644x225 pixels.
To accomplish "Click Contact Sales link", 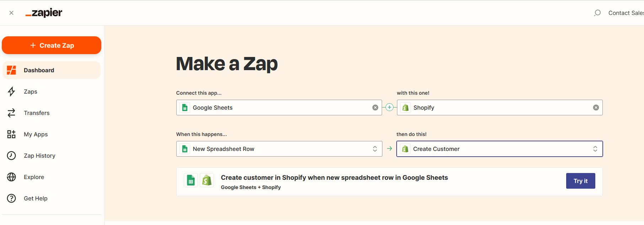I will pyautogui.click(x=626, y=13).
